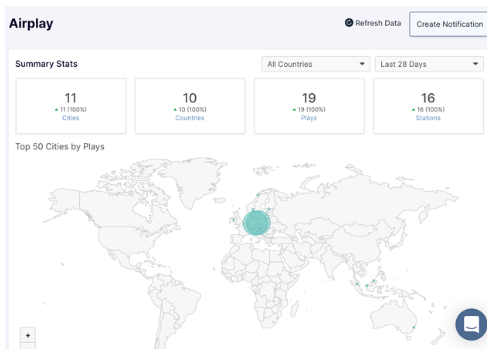Expand the All Countries dropdown

tap(316, 64)
